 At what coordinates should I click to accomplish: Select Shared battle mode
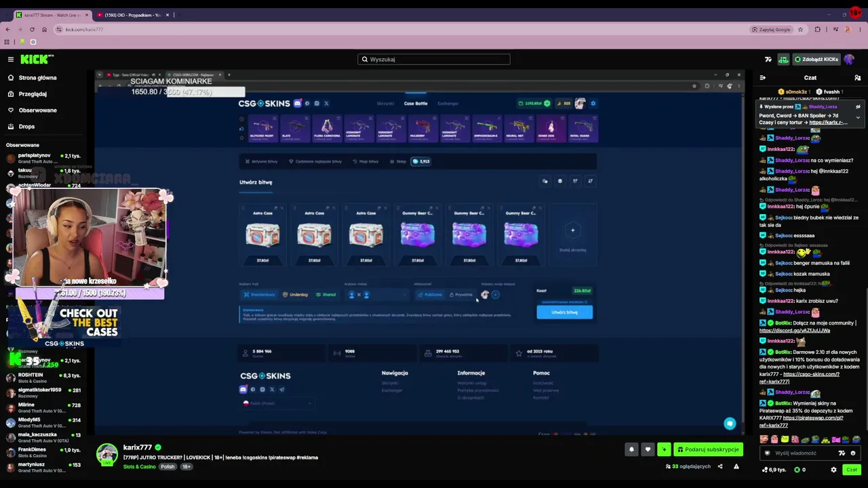325,295
